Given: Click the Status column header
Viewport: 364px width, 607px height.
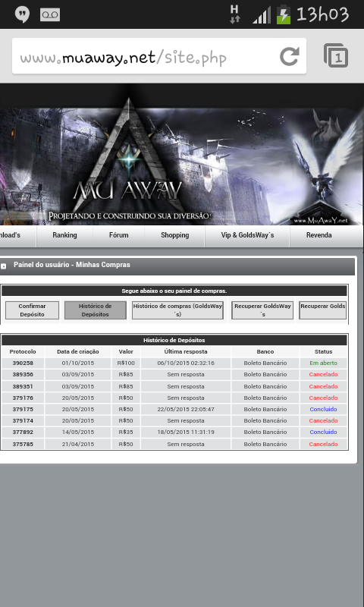Looking at the screenshot, I should (x=323, y=351).
